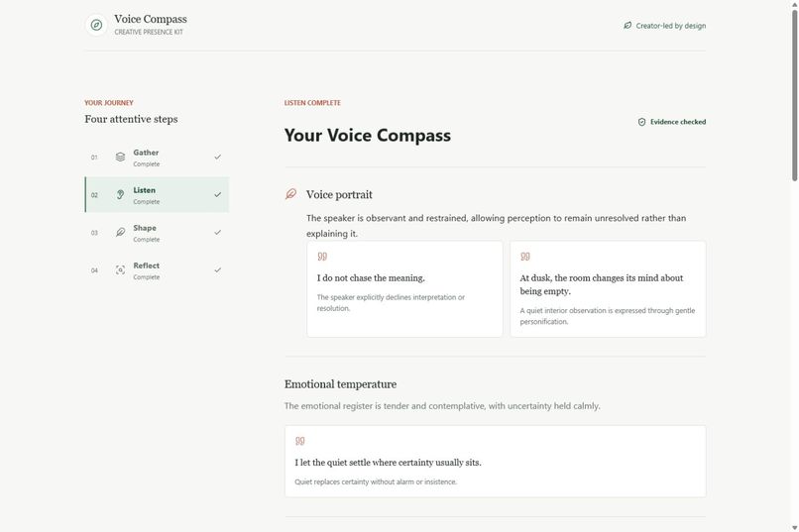Click quote mark icon above 'I let the quiet settle'
Screen dimensions: 799x532
[300, 441]
